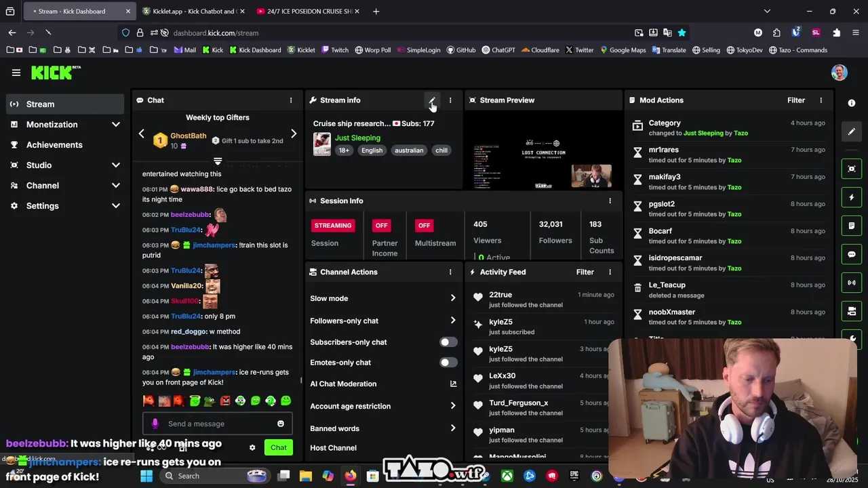Screen dimensions: 868x488
Task: Open the Activity Feed three-dot menu
Action: pos(610,272)
